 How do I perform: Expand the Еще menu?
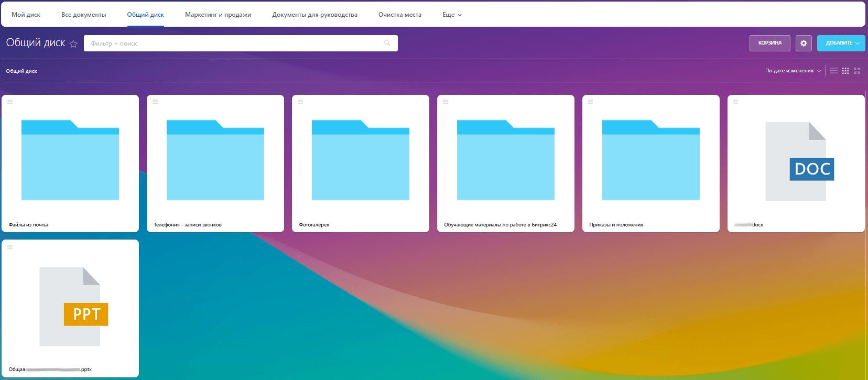point(452,15)
